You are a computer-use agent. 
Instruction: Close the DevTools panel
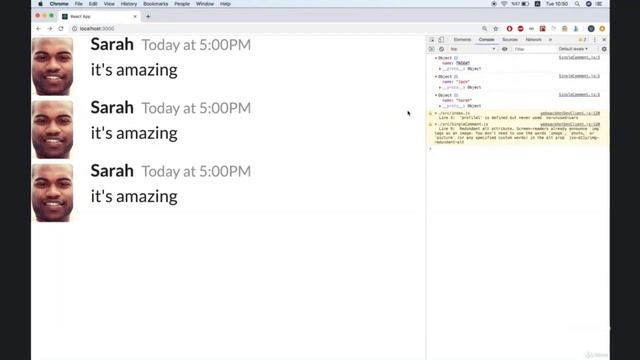click(604, 40)
